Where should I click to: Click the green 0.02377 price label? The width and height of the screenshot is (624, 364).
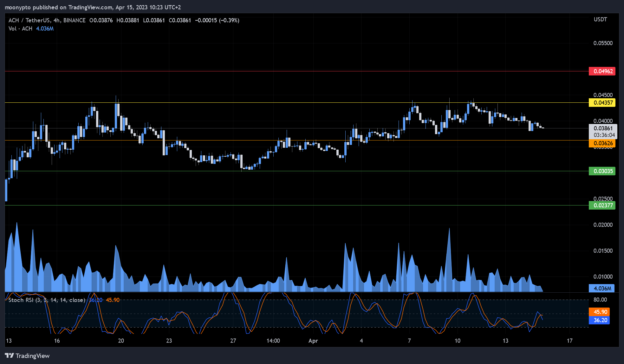click(x=602, y=205)
